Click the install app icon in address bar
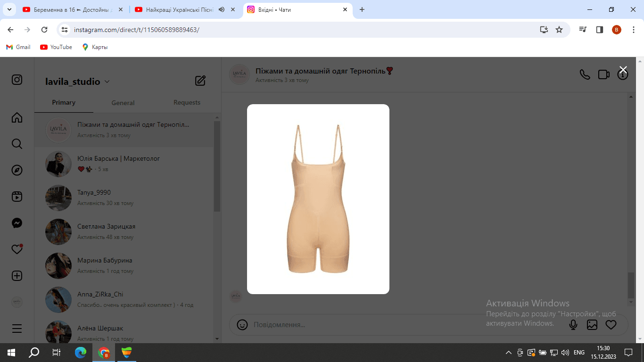This screenshot has height=362, width=644. (x=544, y=30)
